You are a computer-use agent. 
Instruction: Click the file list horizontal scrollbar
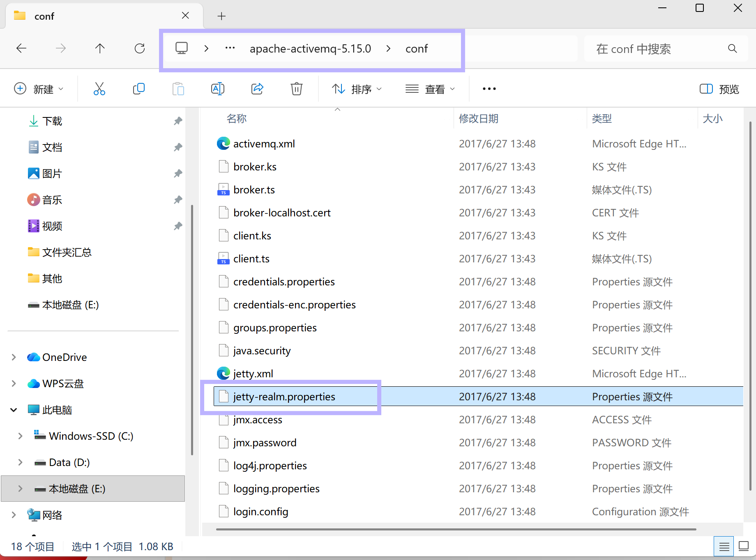pos(456,529)
